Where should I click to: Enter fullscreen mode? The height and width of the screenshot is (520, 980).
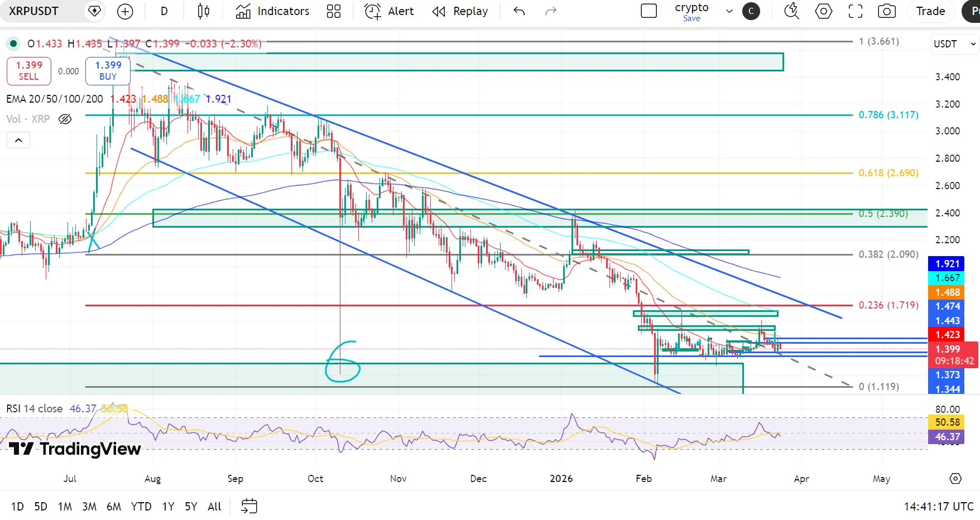(x=856, y=11)
